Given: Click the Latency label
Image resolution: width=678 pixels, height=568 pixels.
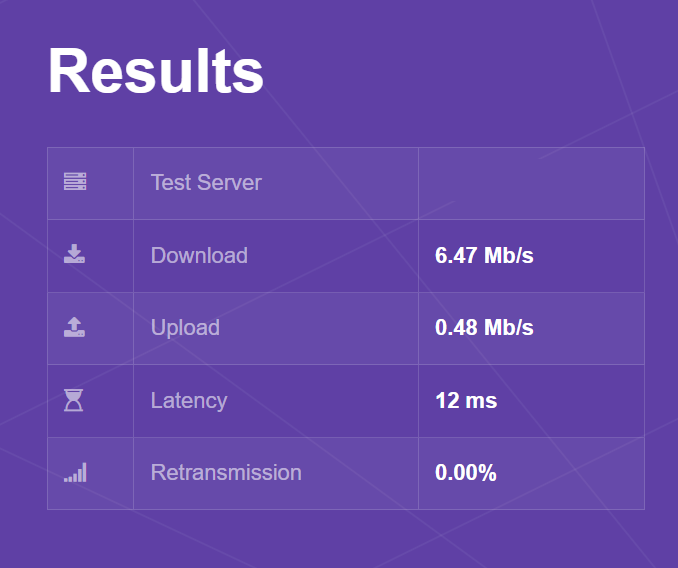Looking at the screenshot, I should 189,401.
